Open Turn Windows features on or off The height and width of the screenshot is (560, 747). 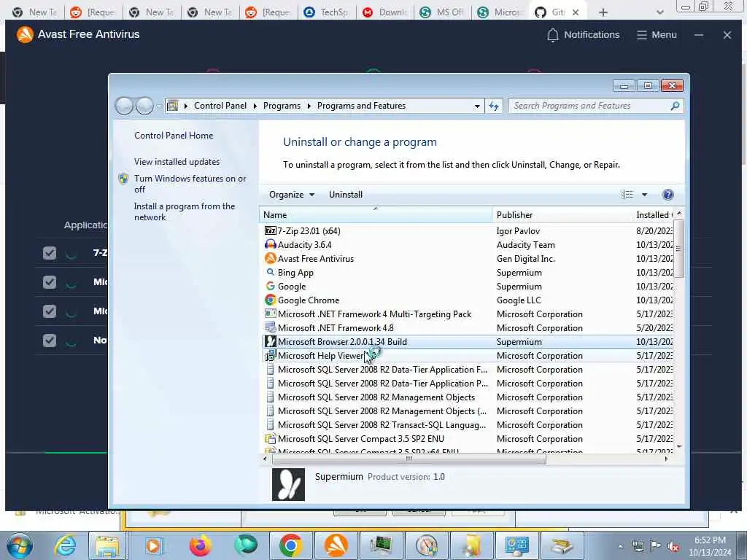click(x=190, y=184)
